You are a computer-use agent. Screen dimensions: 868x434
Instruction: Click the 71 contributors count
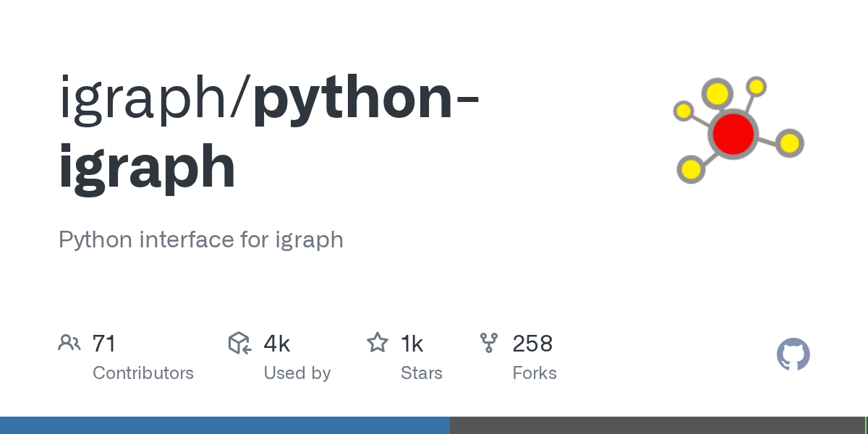pyautogui.click(x=104, y=344)
